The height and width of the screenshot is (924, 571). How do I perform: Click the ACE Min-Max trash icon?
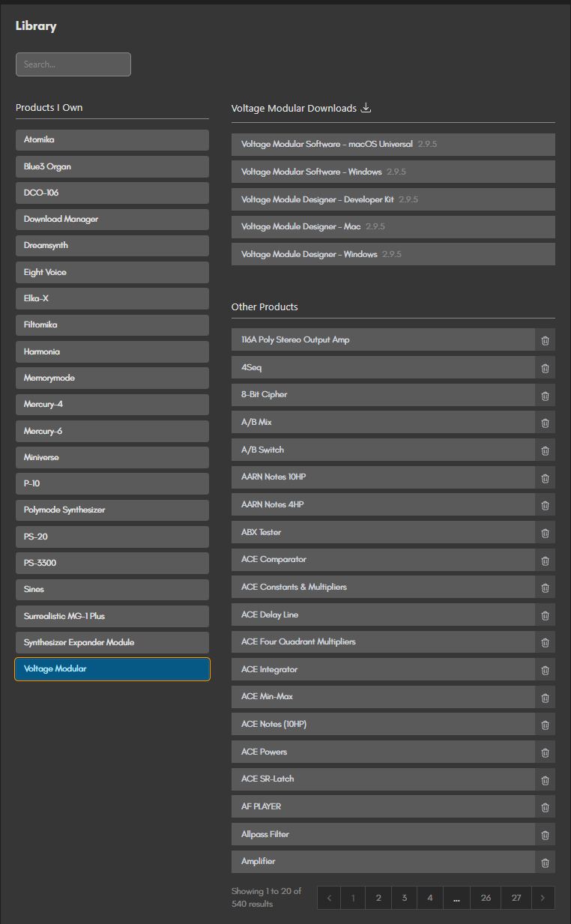click(x=545, y=697)
